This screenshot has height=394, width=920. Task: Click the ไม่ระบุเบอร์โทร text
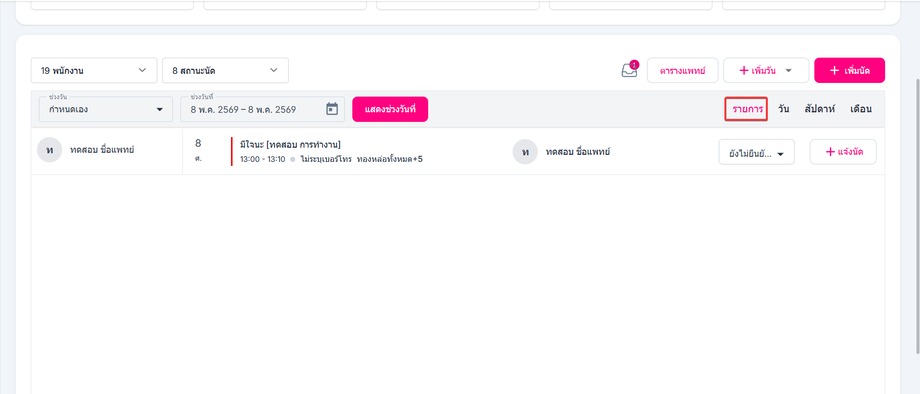click(x=326, y=159)
